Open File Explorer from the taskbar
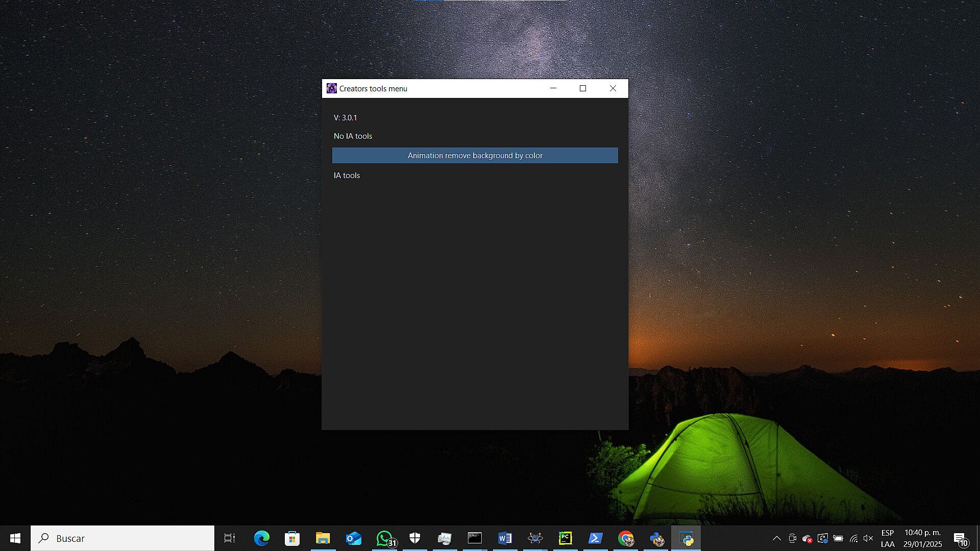 coord(323,538)
